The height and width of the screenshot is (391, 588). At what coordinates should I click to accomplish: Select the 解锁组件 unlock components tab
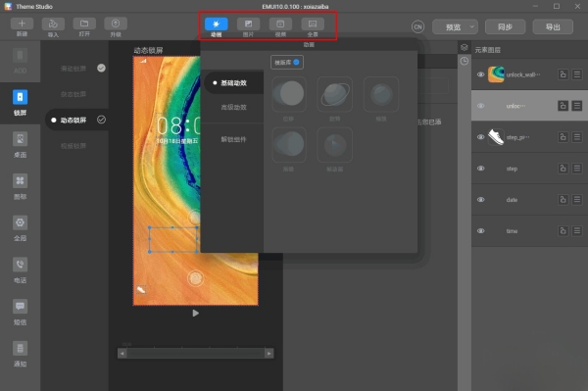click(x=233, y=139)
